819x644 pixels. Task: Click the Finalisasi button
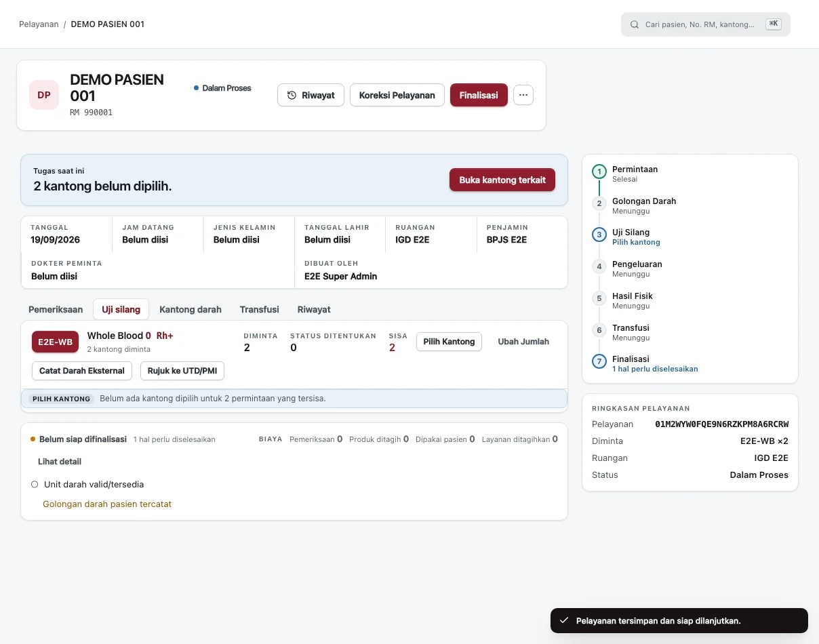coord(479,95)
